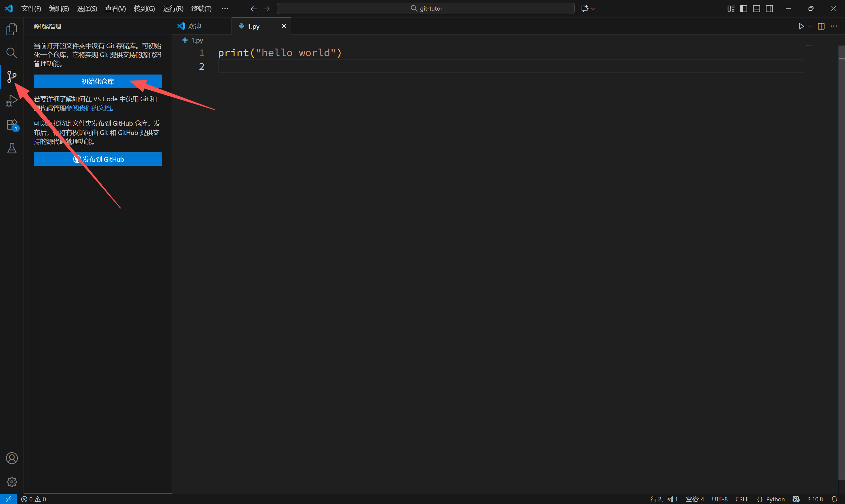
Task: Toggle secondary side bar layout button
Action: tap(769, 9)
